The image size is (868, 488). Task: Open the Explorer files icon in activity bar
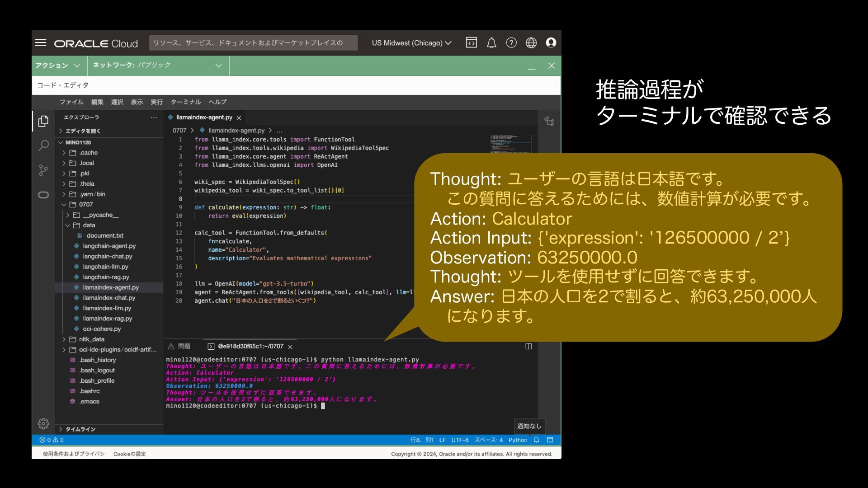click(43, 121)
